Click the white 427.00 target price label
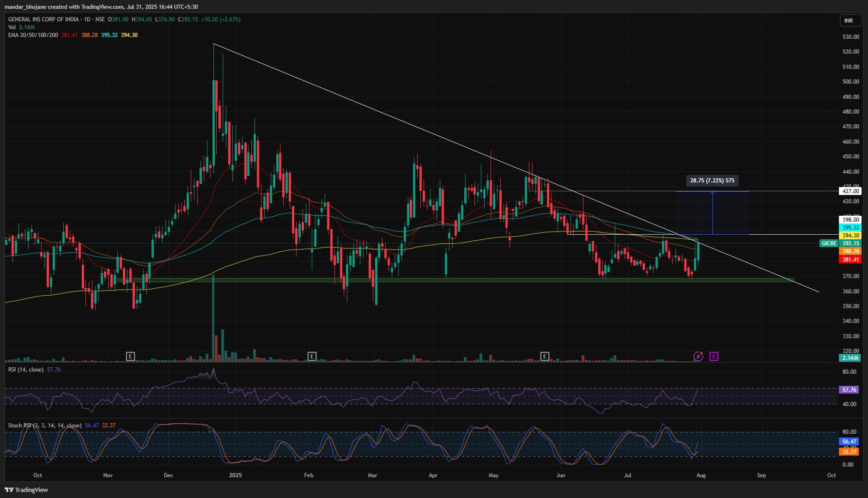Screen dimensions: 868x498 point(850,191)
